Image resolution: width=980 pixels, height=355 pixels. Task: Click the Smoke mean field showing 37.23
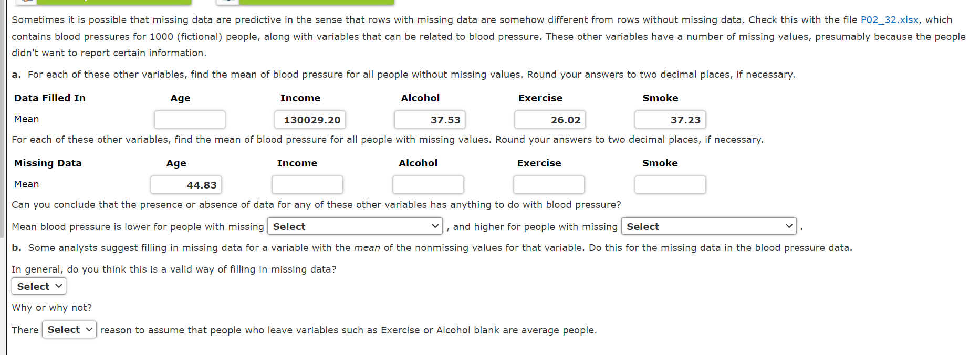point(670,120)
